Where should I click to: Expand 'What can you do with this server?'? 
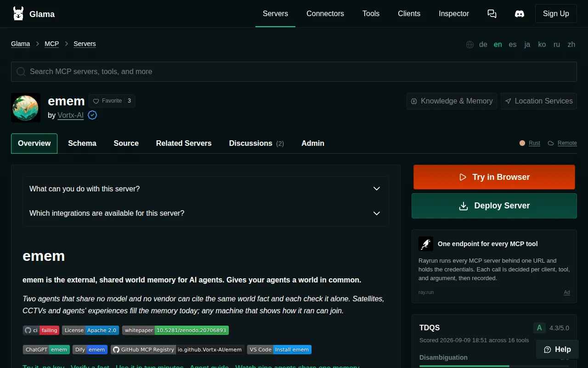click(x=206, y=189)
